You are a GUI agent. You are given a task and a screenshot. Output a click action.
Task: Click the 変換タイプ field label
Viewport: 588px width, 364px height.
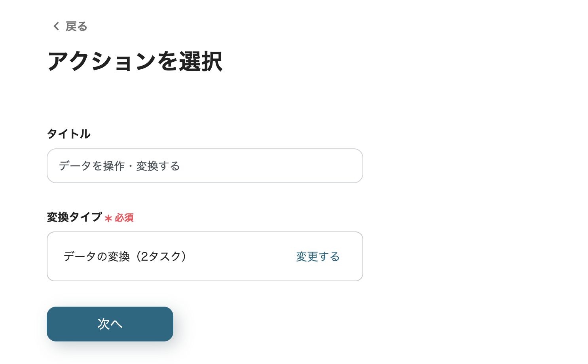pyautogui.click(x=74, y=217)
